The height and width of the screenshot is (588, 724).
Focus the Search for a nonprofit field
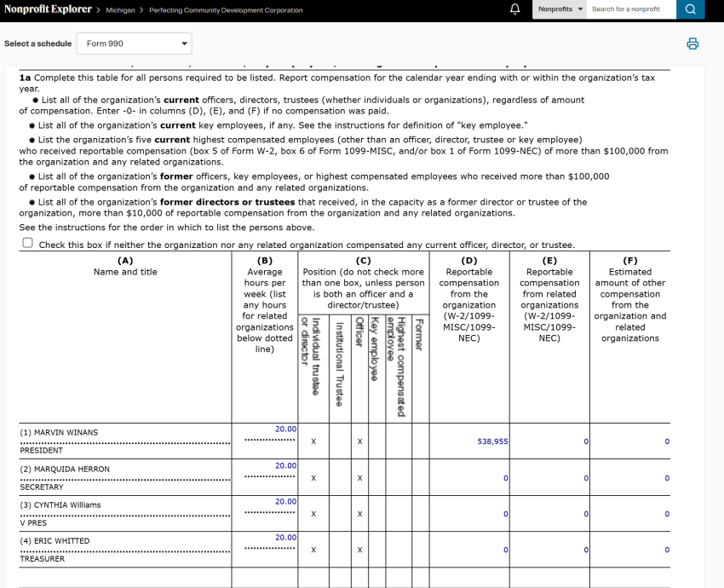(x=630, y=9)
